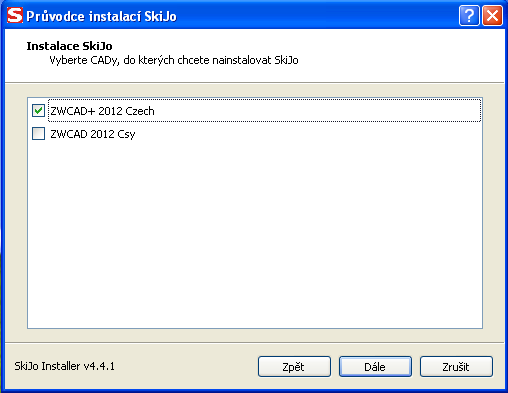Open help with the question mark button
Viewport: 508px width, 393px height.
click(x=469, y=15)
